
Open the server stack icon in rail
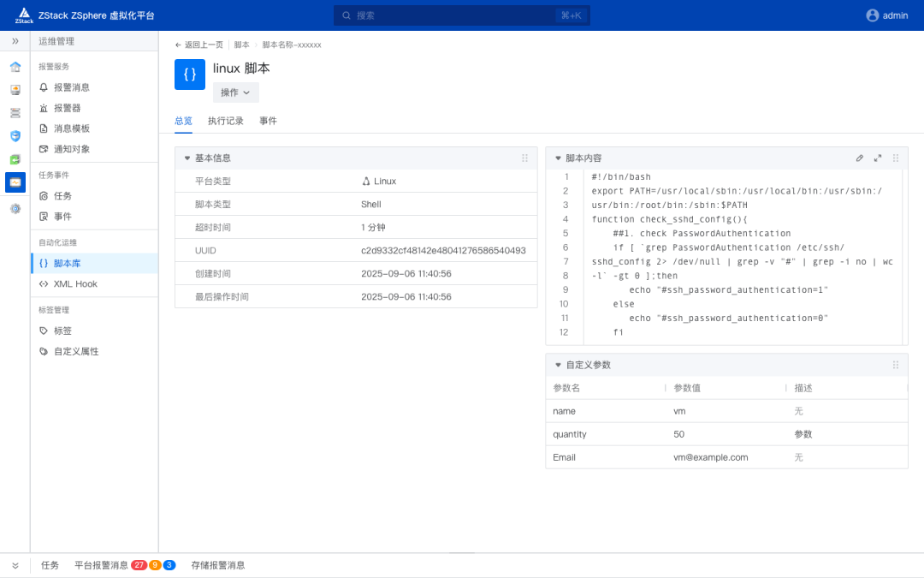click(x=15, y=113)
